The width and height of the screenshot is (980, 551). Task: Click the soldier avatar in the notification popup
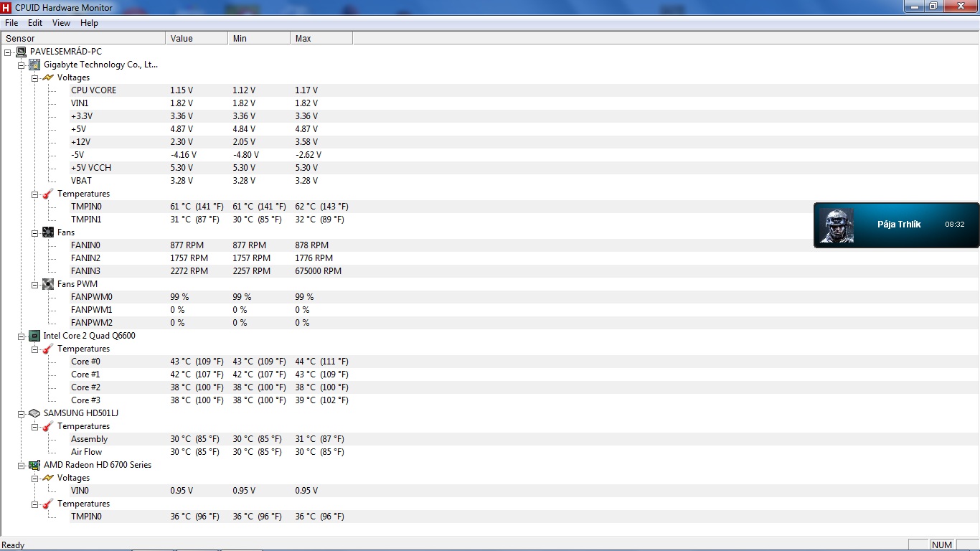[837, 225]
